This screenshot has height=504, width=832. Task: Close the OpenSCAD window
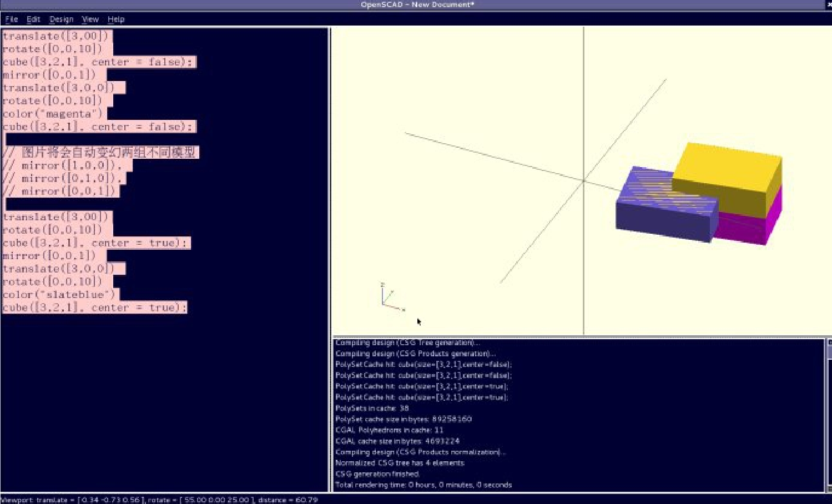[x=829, y=4]
